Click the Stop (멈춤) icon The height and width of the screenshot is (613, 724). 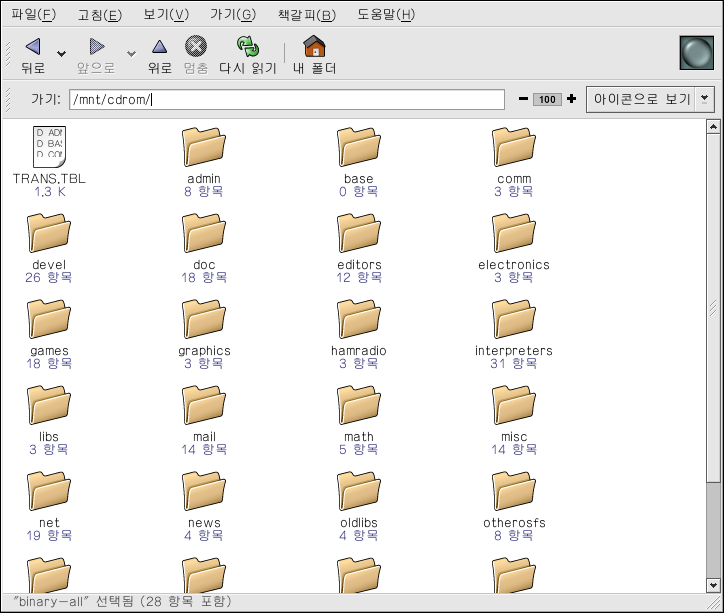196,47
